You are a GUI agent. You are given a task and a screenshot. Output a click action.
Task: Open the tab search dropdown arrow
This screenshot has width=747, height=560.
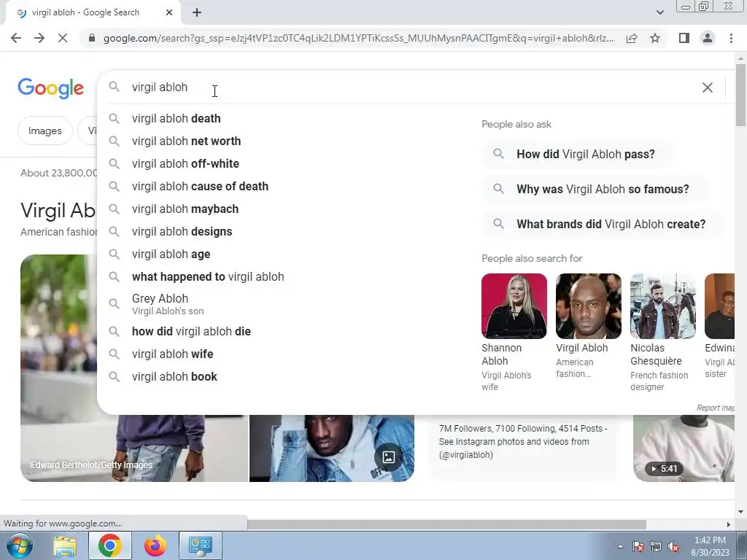click(x=659, y=12)
